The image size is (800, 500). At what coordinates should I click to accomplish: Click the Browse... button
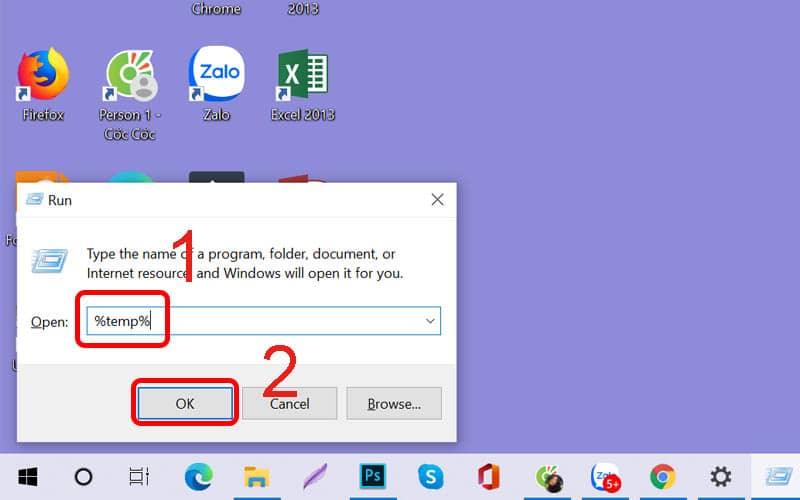(x=393, y=404)
